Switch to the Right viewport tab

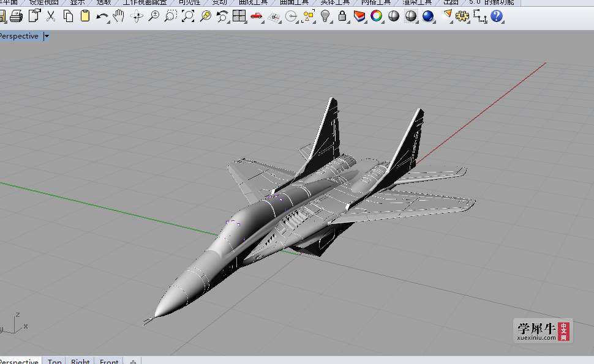[80, 362]
